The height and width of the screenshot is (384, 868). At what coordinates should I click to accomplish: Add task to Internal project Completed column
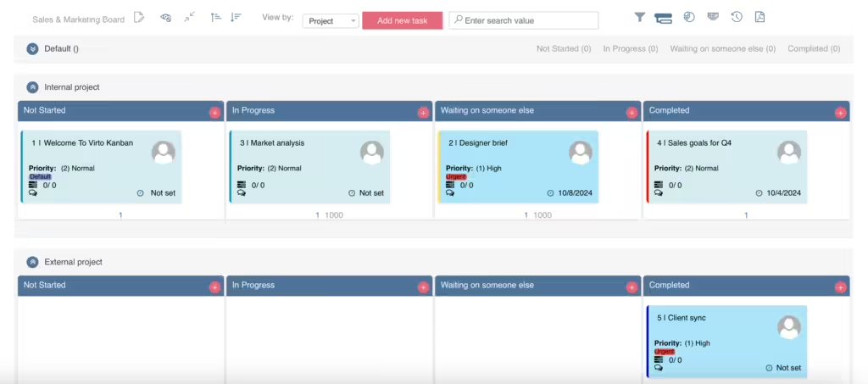click(840, 113)
